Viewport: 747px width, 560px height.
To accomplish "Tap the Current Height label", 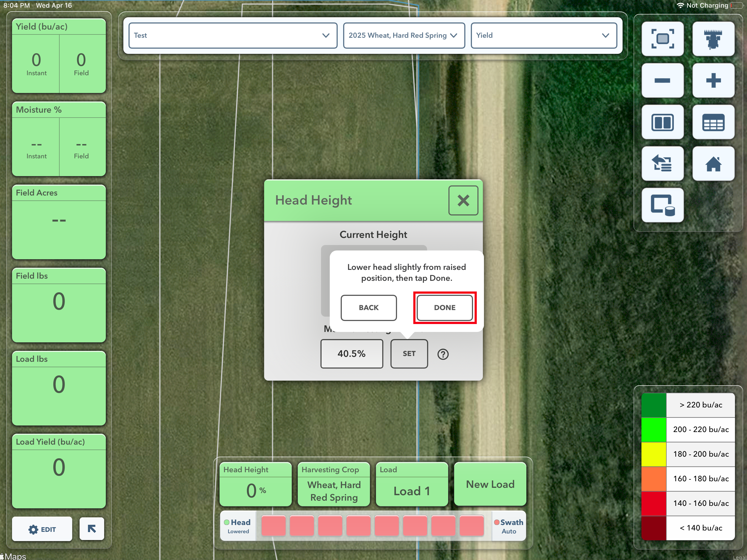I will point(373,234).
